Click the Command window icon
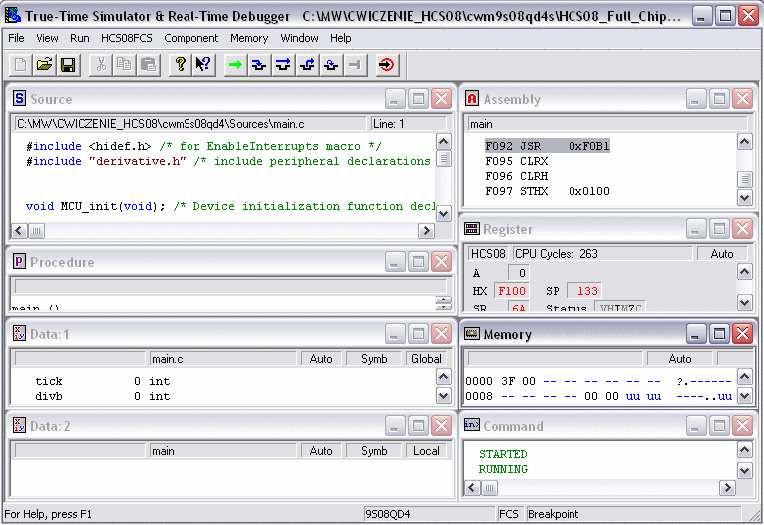764x525 pixels. [x=472, y=425]
